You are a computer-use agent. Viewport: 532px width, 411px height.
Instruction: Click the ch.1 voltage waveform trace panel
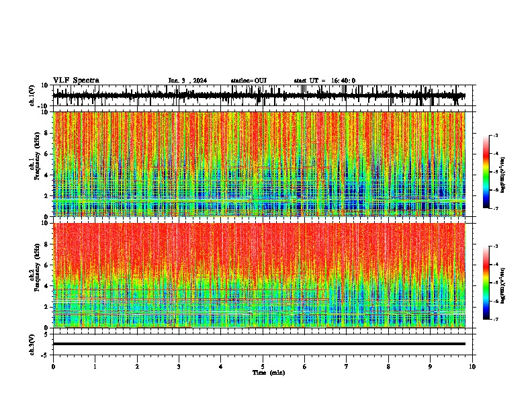[x=264, y=95]
